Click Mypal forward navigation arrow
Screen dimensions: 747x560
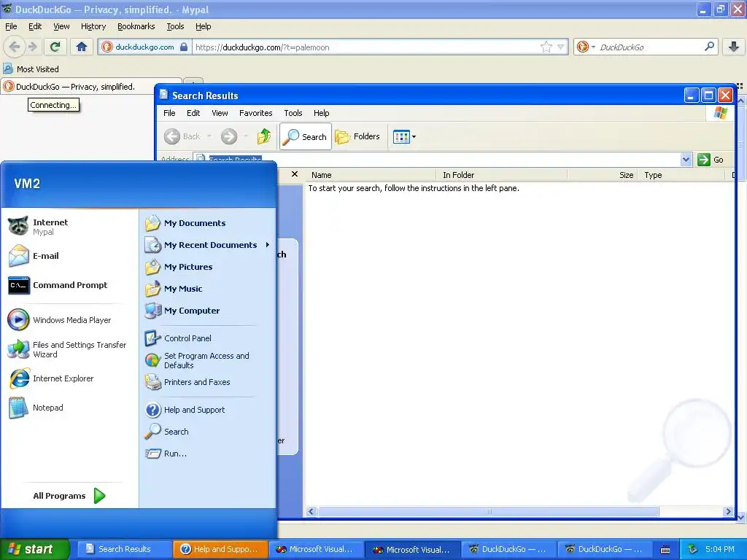32,47
